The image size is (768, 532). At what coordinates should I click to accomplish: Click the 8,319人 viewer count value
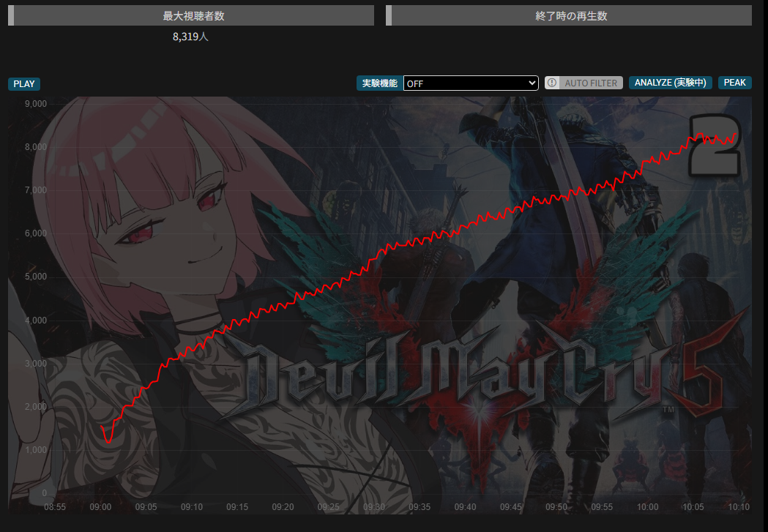point(190,37)
